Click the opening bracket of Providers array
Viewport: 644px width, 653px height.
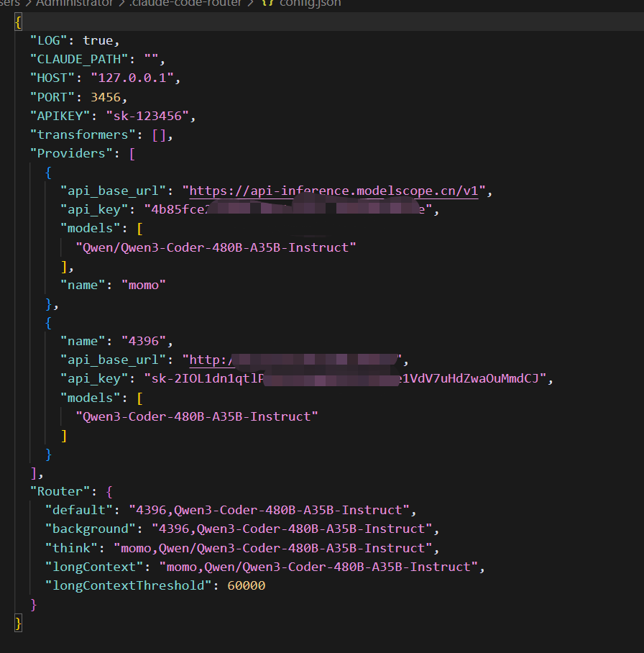pos(132,154)
